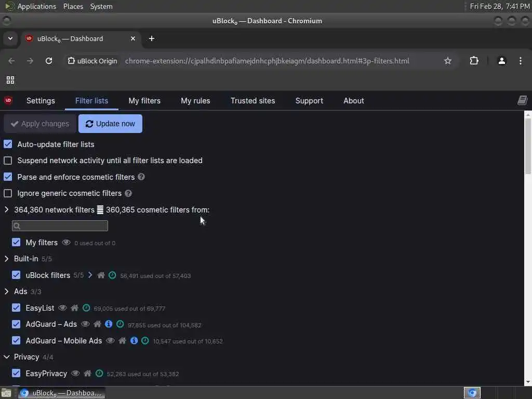The image size is (532, 399).
Task: Open the Applications menu in top panel
Action: 37,6
